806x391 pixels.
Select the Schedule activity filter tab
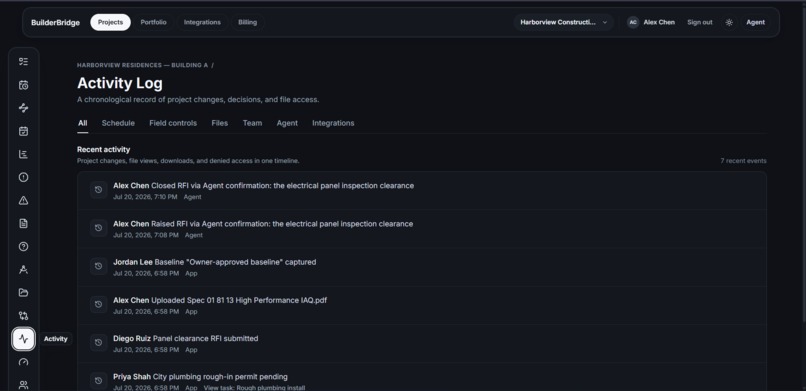tap(118, 123)
